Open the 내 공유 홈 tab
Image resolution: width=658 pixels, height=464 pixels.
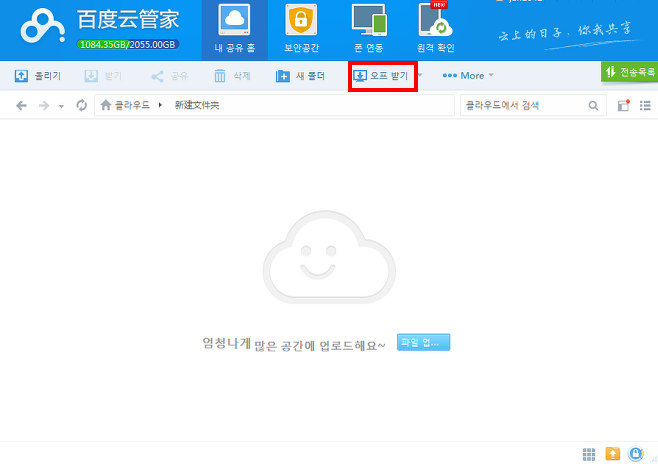[235, 29]
